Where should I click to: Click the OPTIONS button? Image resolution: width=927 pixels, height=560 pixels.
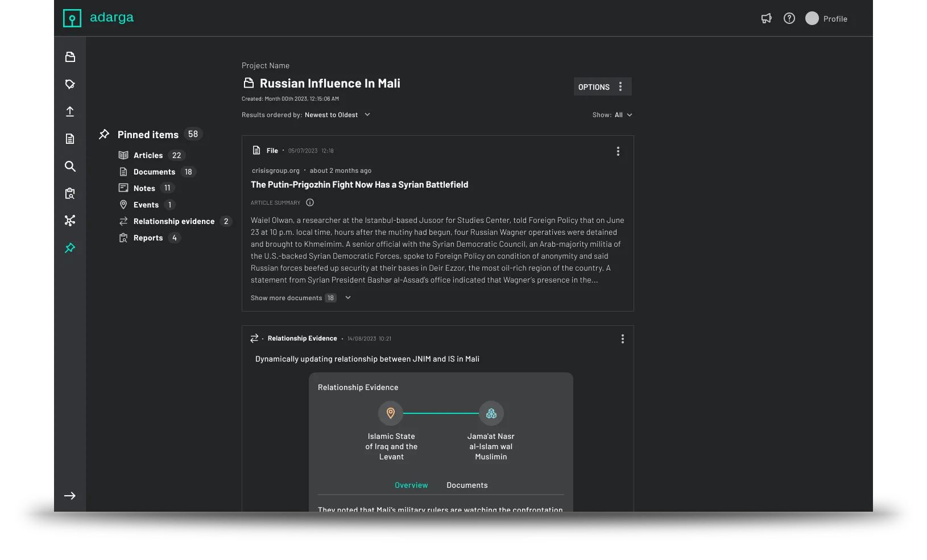coord(602,87)
